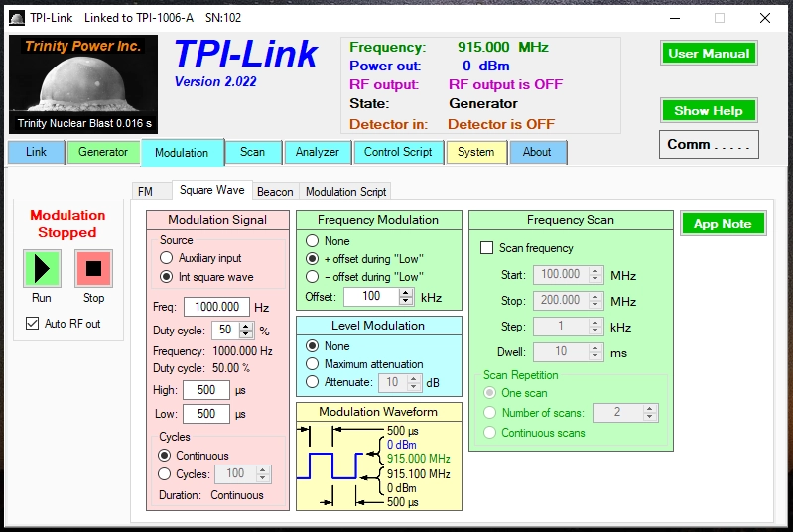Click the 0 dBm power out readout
Viewport: 793px width, 532px height.
[x=485, y=66]
